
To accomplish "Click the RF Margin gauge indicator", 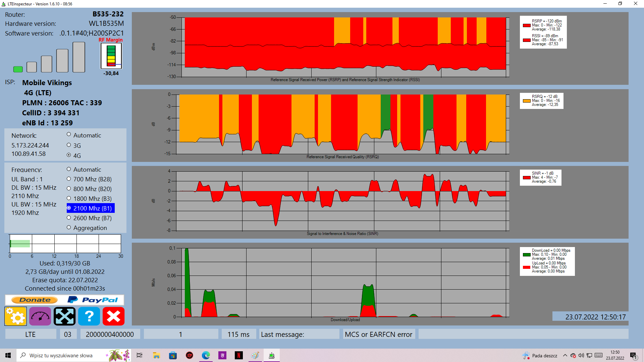I will [x=111, y=56].
